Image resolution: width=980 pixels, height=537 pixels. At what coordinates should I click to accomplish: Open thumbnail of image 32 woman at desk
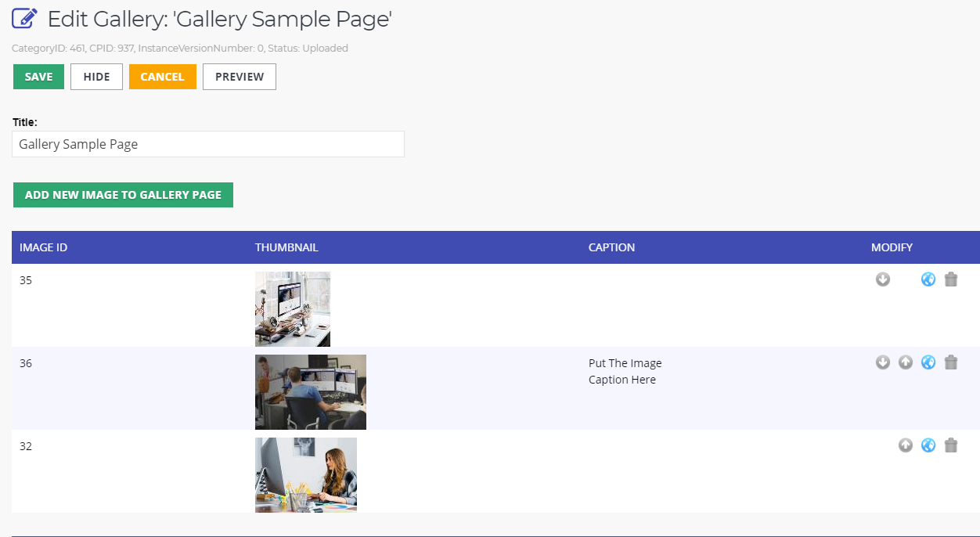(x=306, y=475)
